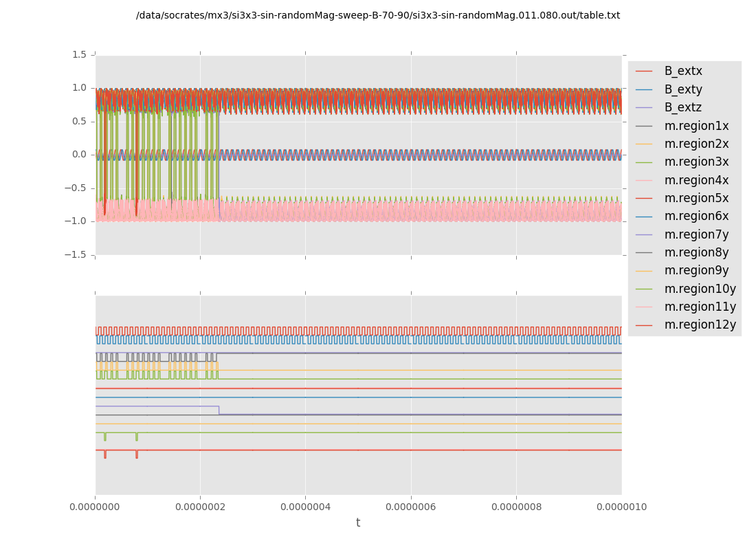Click the table.txt file path title
756x550 pixels.
pyautogui.click(x=378, y=15)
